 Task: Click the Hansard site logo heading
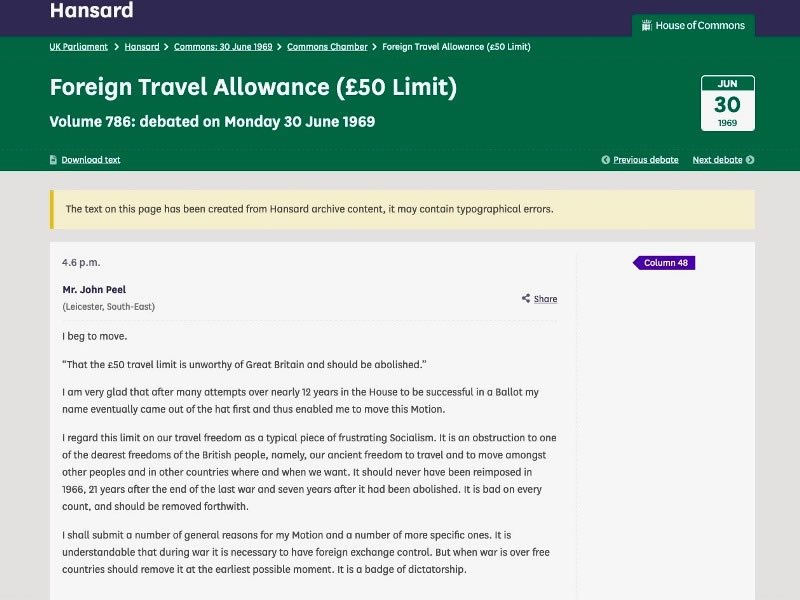91,11
